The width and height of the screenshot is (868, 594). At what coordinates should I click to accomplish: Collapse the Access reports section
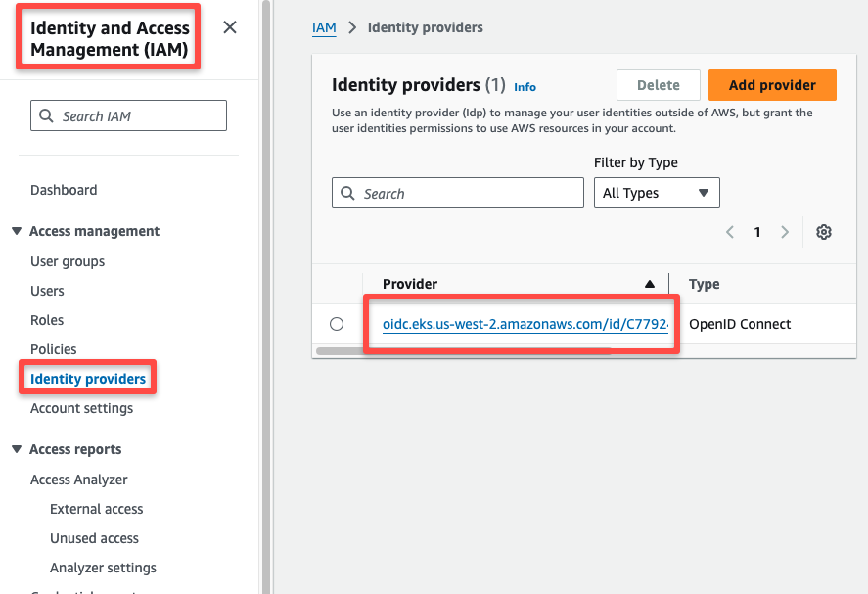(x=16, y=449)
